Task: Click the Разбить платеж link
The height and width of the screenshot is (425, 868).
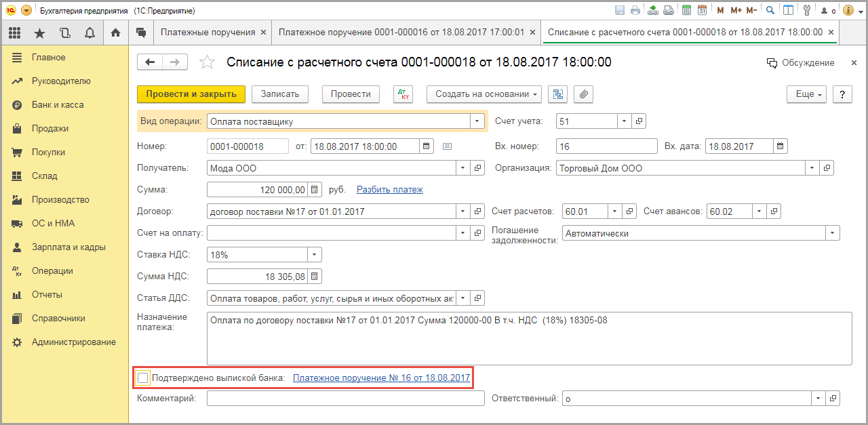Action: 390,190
